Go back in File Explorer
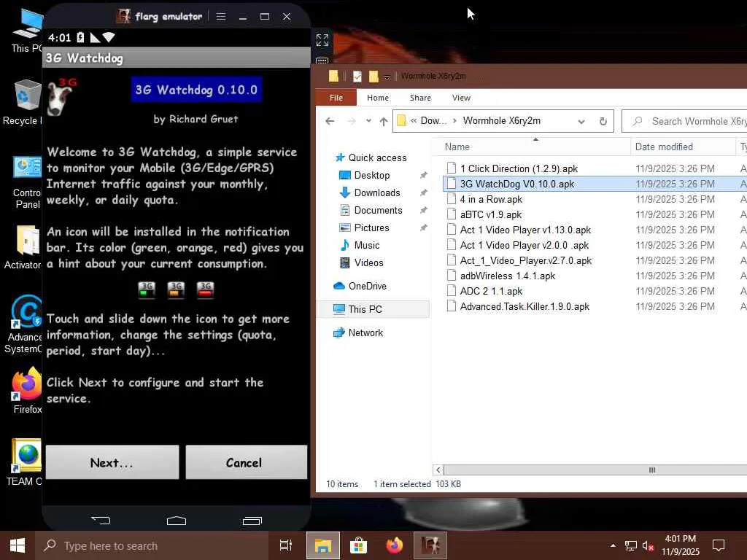This screenshot has height=560, width=747. [x=330, y=121]
